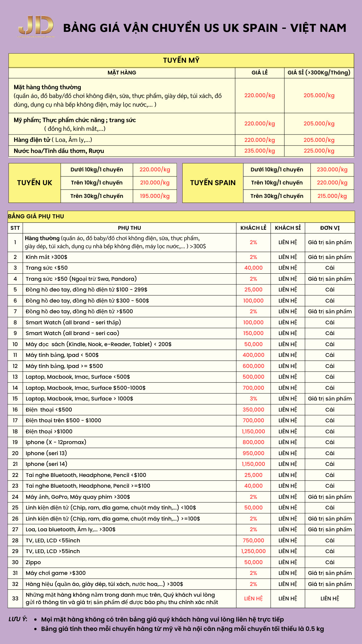Viewport: 362px width, 644px height.
Task: Click the 235.000/kg retail price
Action: (259, 151)
